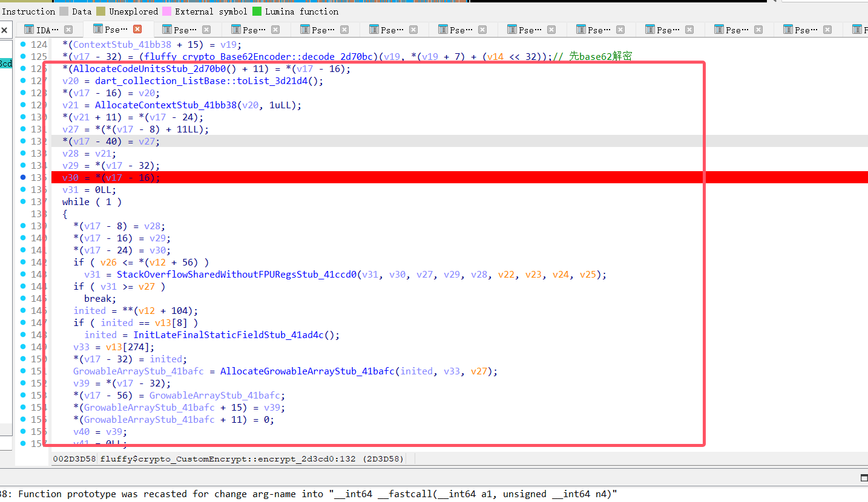This screenshot has width=868, height=502.
Task: Click the olive Unexplored legend swatch
Action: (101, 11)
